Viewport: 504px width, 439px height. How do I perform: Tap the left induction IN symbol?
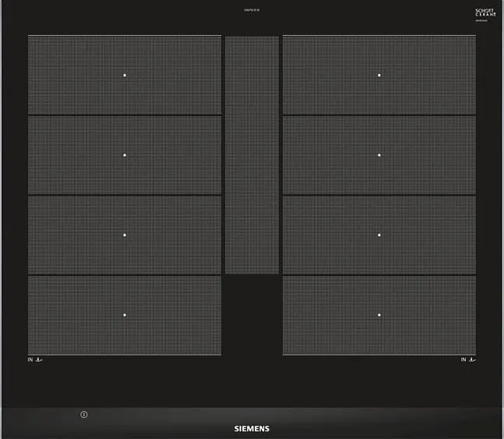click(35, 359)
